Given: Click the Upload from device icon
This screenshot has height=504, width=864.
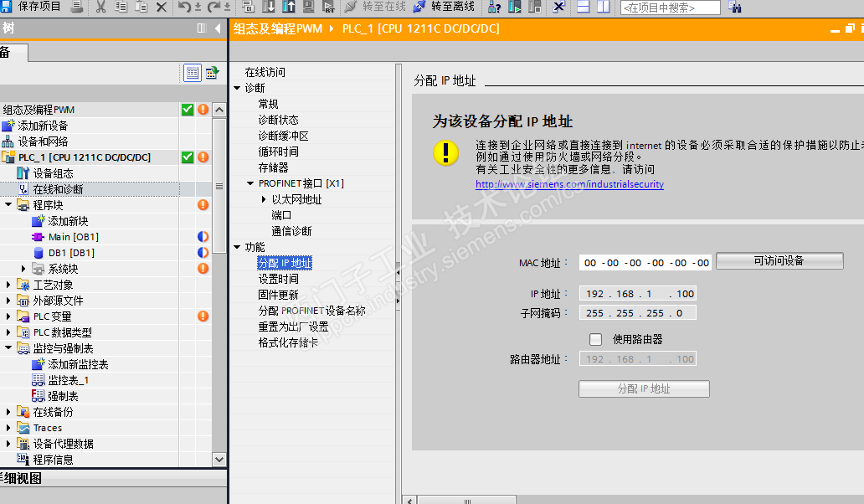Looking at the screenshot, I should coord(289,7).
